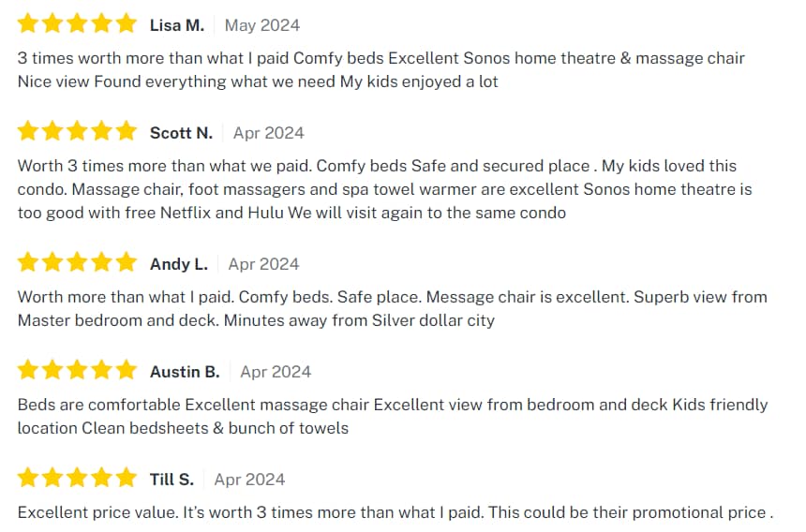Click reviewer name Till S.
This screenshot has height=532, width=806.
click(x=172, y=480)
